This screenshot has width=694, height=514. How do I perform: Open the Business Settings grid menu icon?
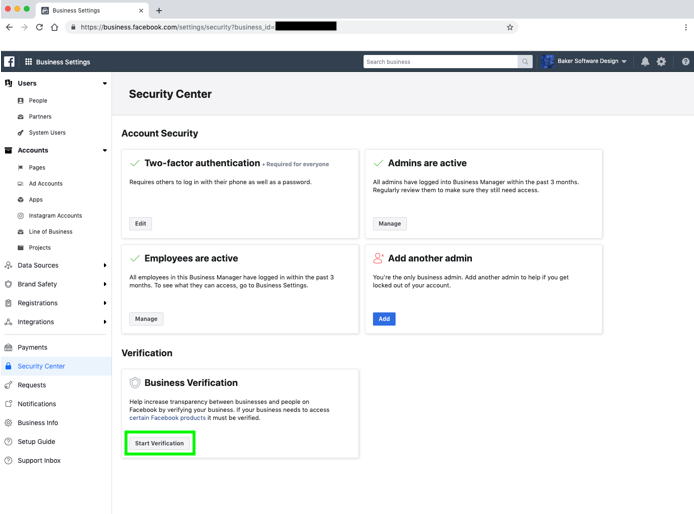point(28,62)
